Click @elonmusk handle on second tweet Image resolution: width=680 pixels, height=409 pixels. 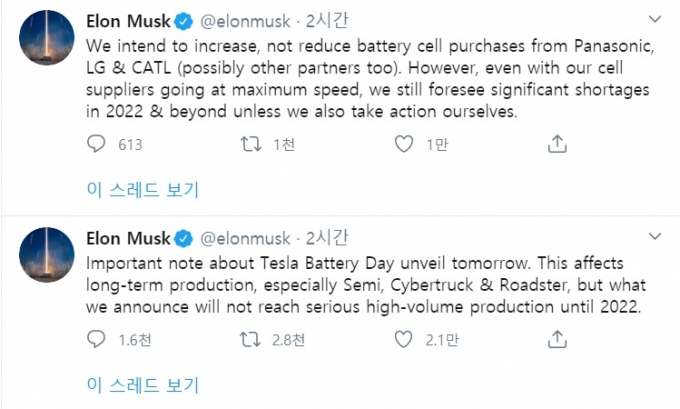[x=246, y=238]
